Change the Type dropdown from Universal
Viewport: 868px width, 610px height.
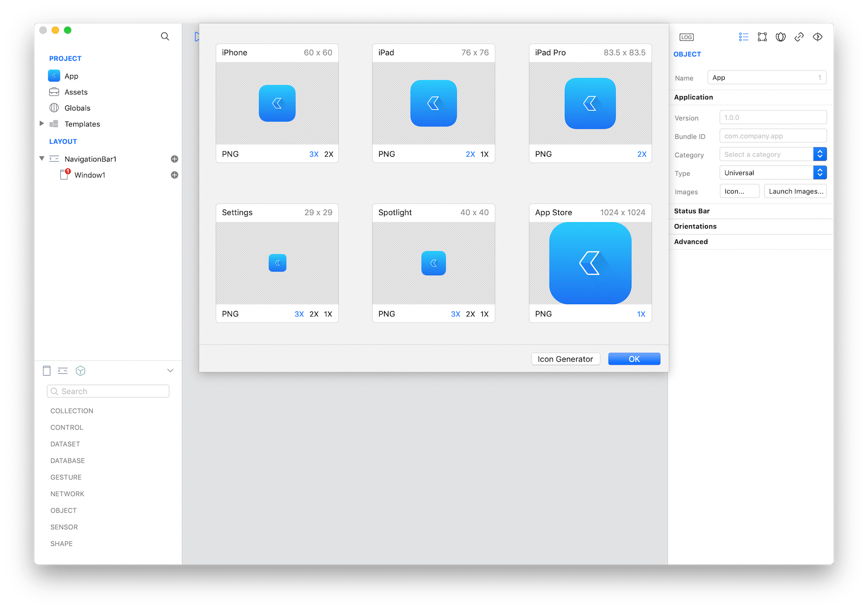tap(820, 172)
